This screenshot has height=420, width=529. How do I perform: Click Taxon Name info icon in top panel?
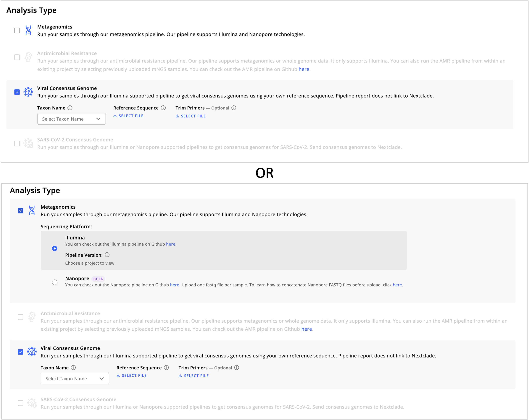coord(70,108)
